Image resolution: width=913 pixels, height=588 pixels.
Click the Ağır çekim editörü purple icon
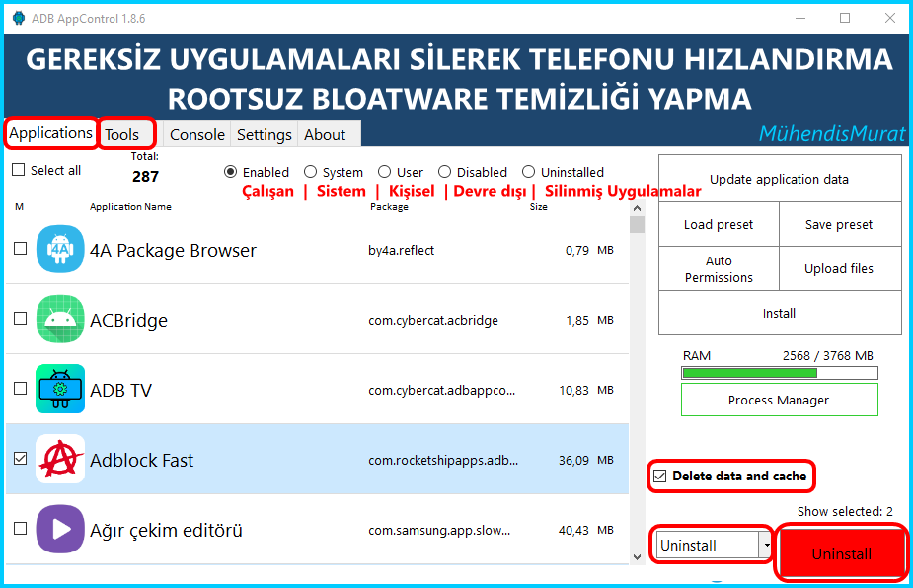click(60, 530)
